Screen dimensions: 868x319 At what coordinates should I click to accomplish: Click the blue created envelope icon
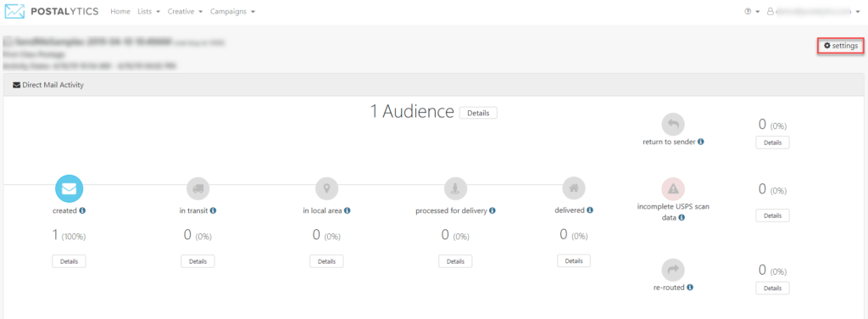pyautogui.click(x=70, y=188)
